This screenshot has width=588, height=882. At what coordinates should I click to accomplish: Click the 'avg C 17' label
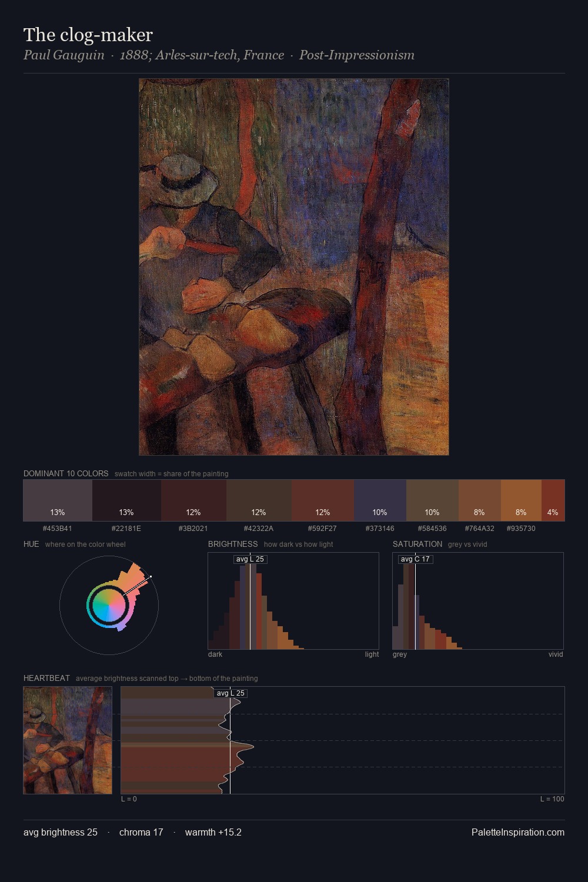[x=415, y=559]
